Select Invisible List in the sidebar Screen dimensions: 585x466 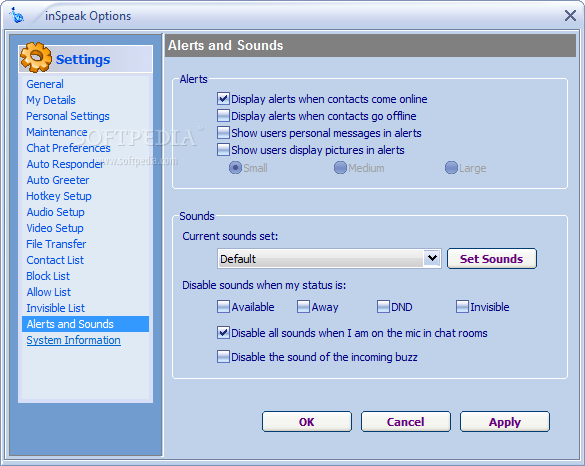click(56, 308)
